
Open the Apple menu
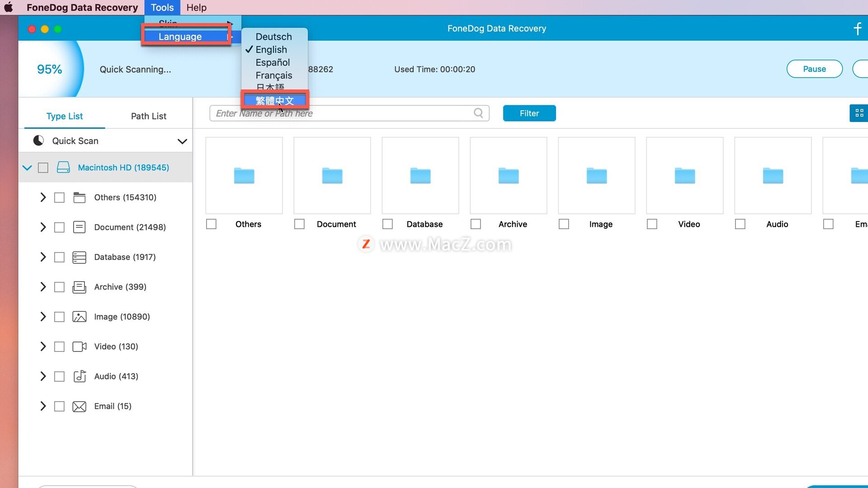tap(8, 7)
